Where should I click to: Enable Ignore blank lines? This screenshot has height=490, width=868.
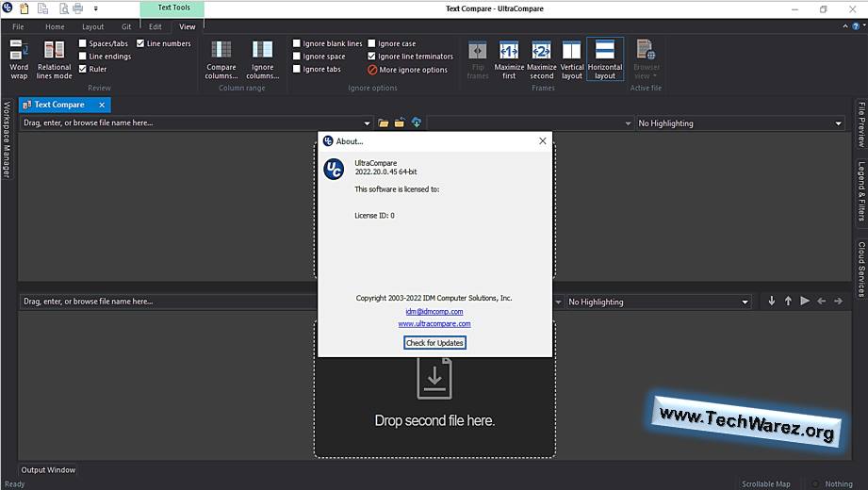coord(297,43)
